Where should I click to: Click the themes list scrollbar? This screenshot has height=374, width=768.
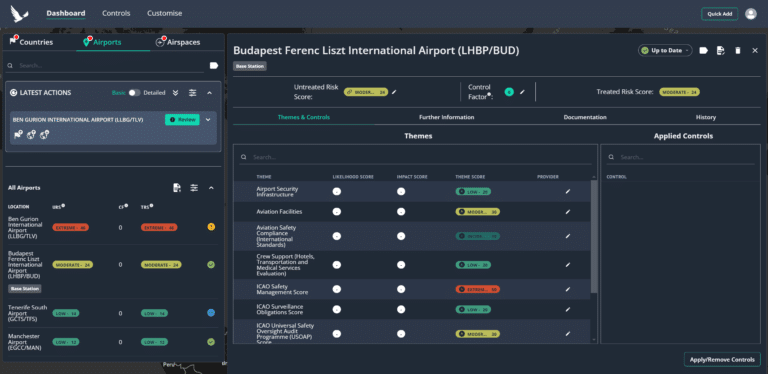point(594,236)
